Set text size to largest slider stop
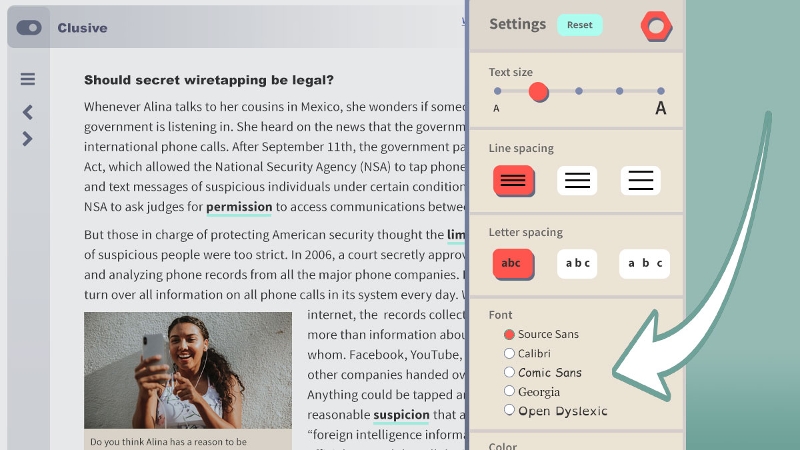 (661, 91)
